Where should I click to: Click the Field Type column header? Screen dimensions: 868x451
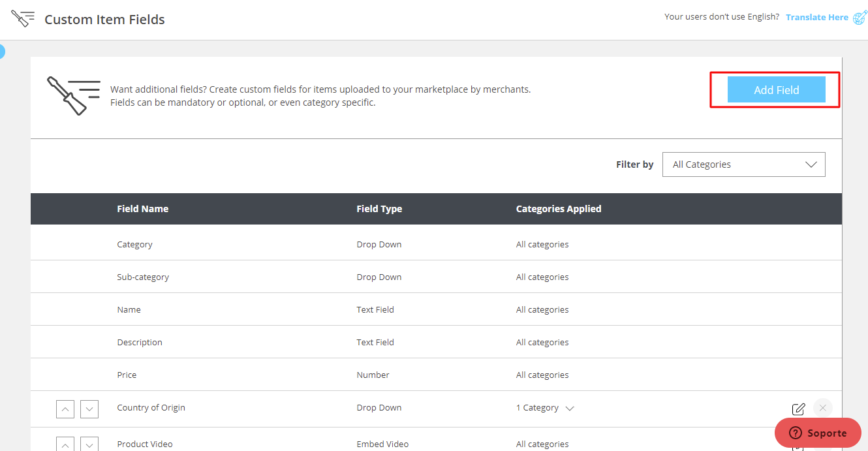tap(379, 209)
